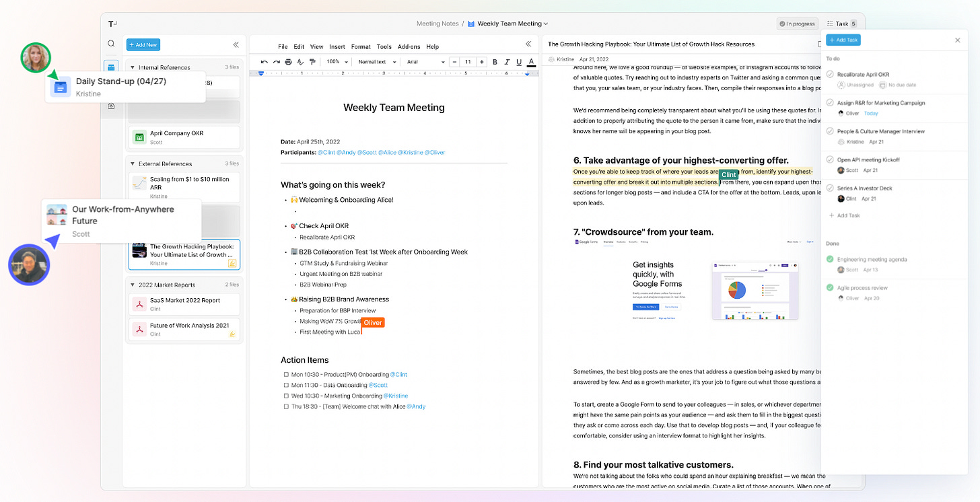Viewport: 980px width, 502px height.
Task: Click highlight badge on Future of Work card
Action: point(232,333)
